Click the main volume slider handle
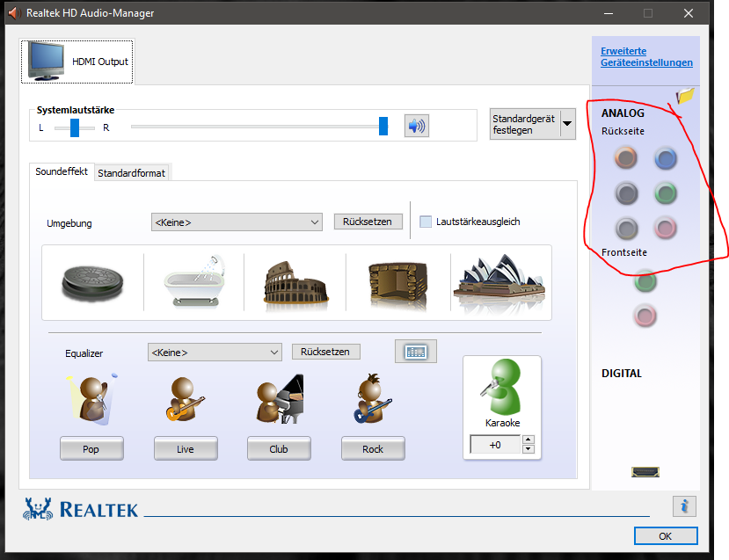Screen dimensions: 729x560 [x=383, y=126]
